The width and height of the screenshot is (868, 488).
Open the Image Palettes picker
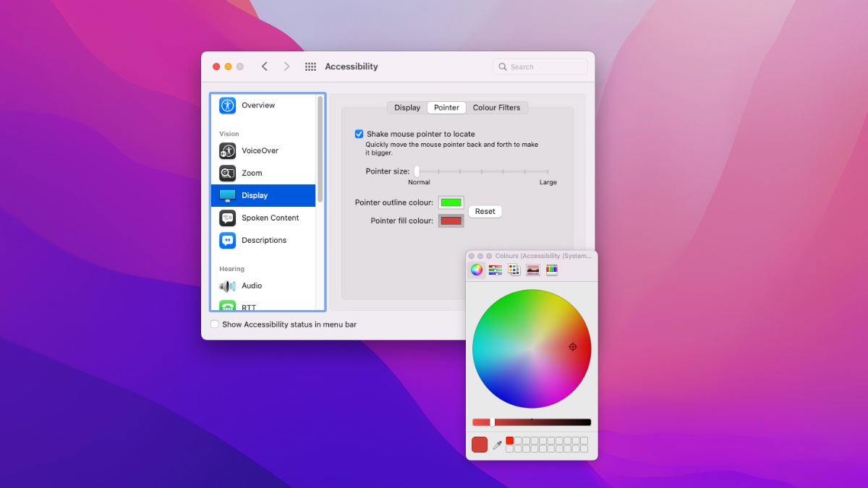[x=533, y=269]
